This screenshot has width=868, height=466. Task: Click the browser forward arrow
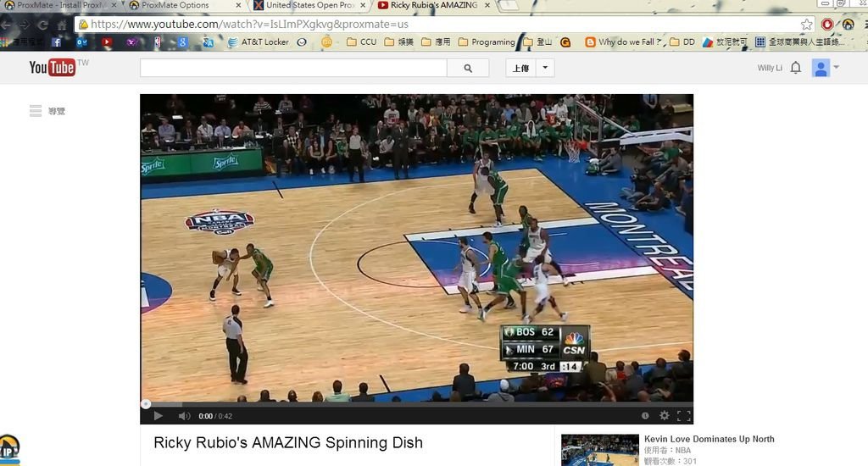click(25, 25)
